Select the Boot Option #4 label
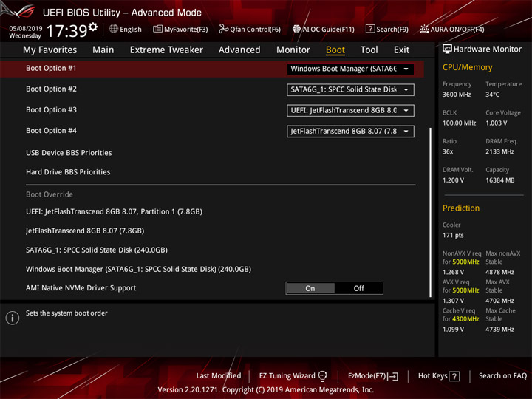Image resolution: width=532 pixels, height=399 pixels. (x=51, y=131)
